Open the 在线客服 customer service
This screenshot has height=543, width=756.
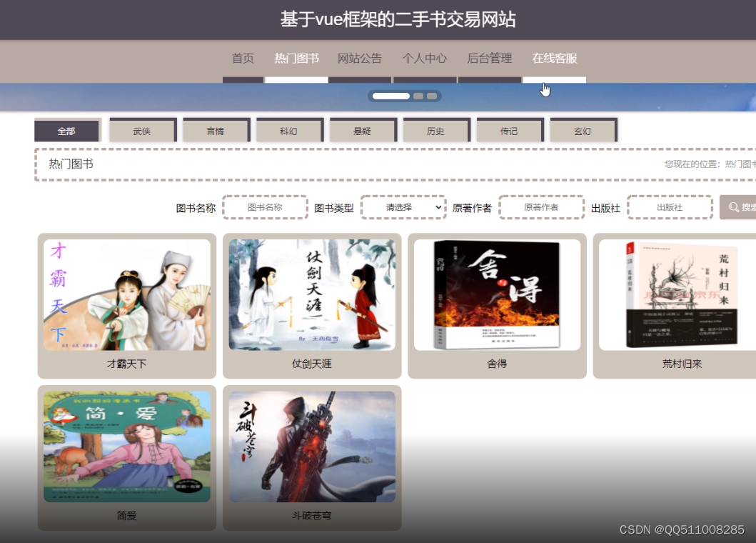coord(555,59)
